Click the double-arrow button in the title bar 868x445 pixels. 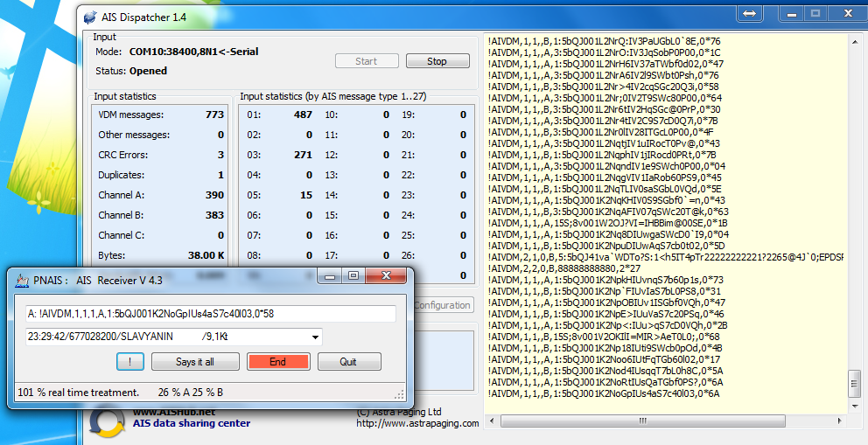750,13
